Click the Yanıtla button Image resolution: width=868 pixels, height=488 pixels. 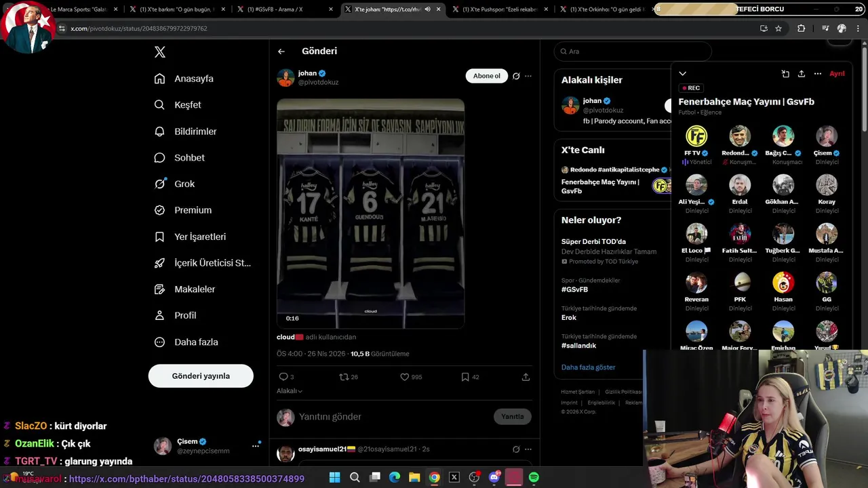tap(512, 417)
